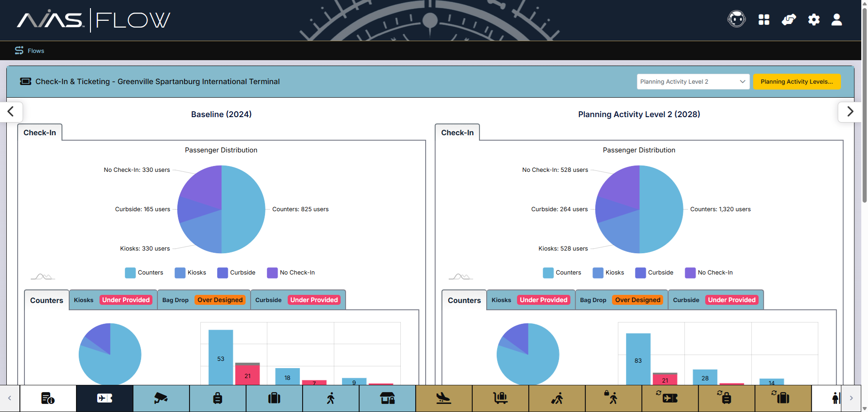The image size is (868, 412).
Task: Open the user profile icon
Action: [837, 19]
